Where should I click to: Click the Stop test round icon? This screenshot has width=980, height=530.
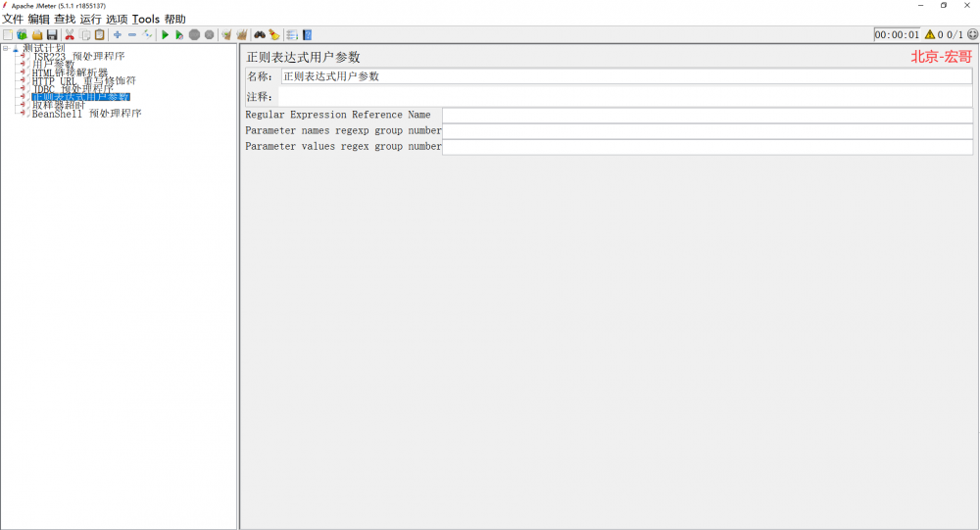[x=194, y=35]
